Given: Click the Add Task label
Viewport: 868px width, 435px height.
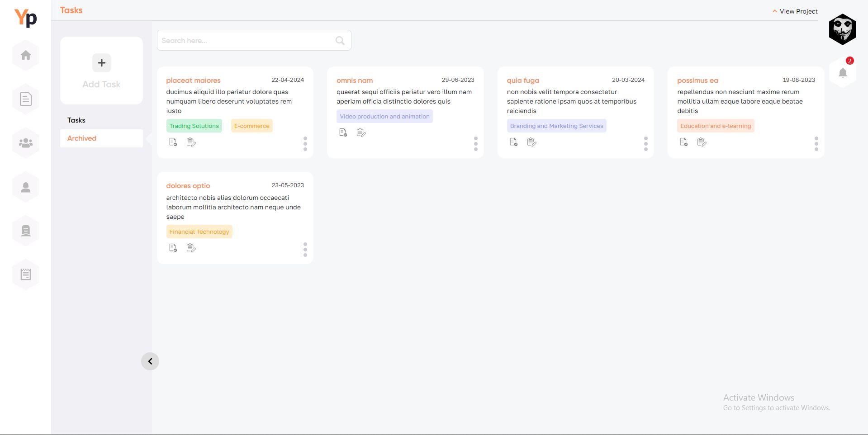Looking at the screenshot, I should pos(101,85).
